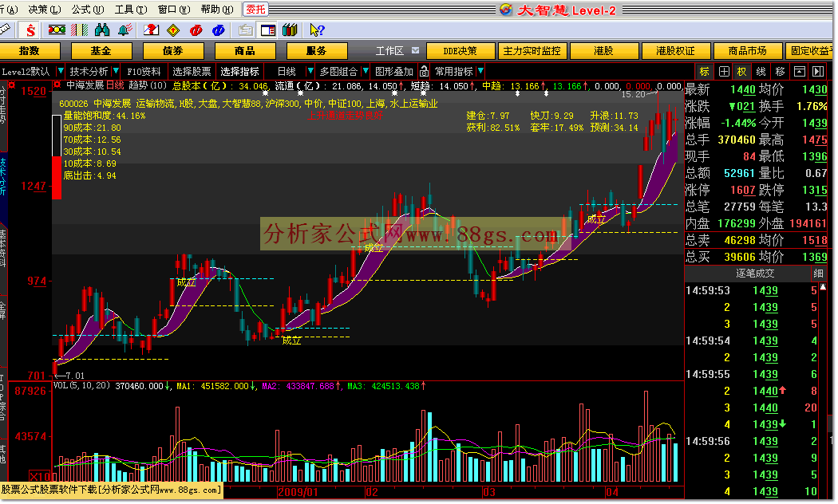The width and height of the screenshot is (838, 504).
Task: Click the grayed notepad toolbar icon
Action: pyautogui.click(x=245, y=30)
